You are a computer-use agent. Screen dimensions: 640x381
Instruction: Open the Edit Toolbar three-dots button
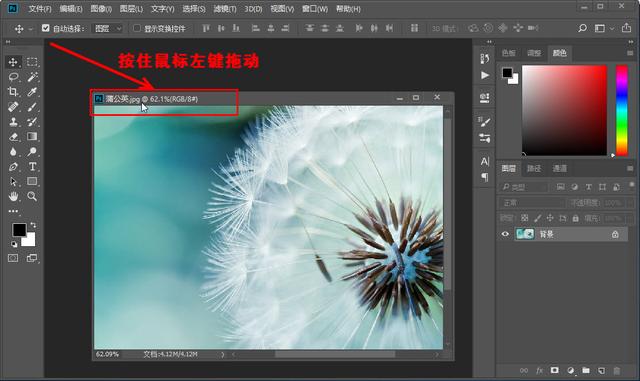13,211
